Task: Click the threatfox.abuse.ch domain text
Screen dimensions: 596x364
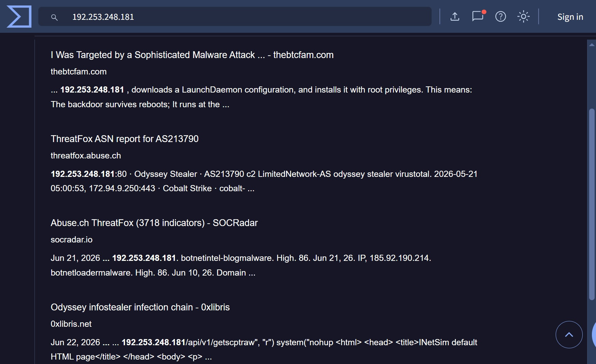Action: (86, 155)
